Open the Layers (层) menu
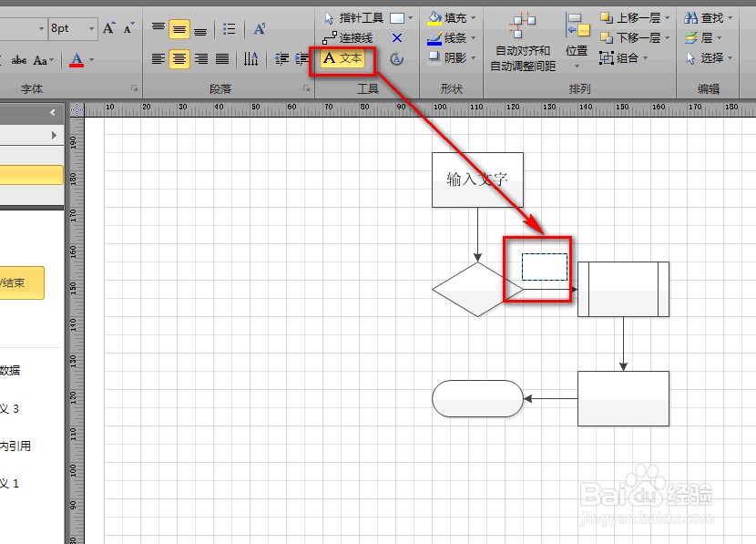The width and height of the screenshot is (756, 544). [x=702, y=37]
